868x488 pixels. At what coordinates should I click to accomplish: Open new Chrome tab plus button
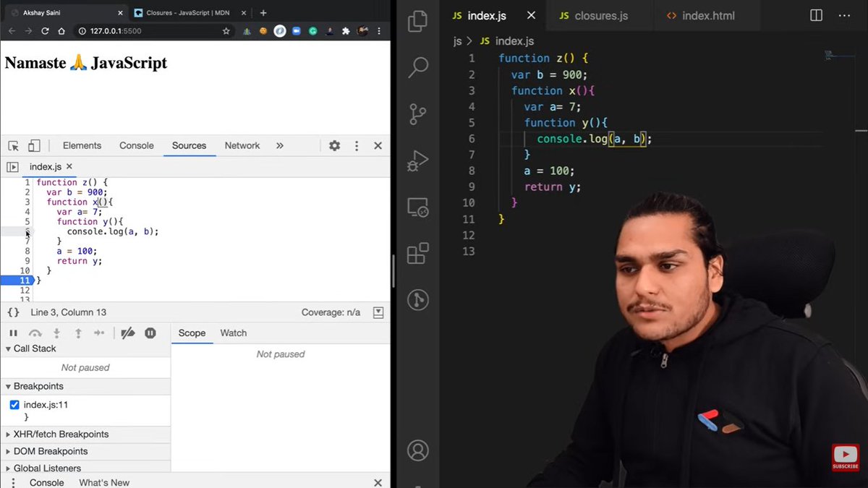click(x=263, y=12)
